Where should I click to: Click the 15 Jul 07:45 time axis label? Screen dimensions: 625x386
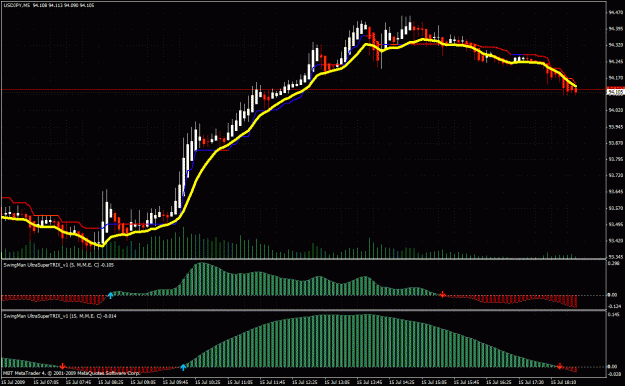point(79,382)
